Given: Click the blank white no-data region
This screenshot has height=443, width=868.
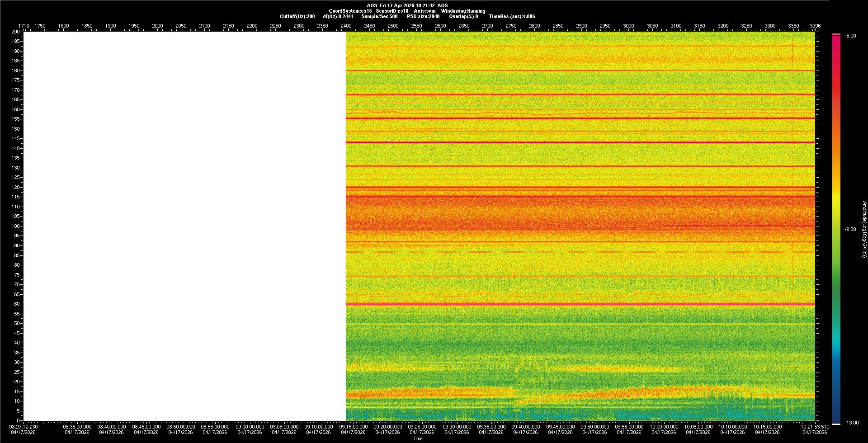Looking at the screenshot, I should coord(184,226).
